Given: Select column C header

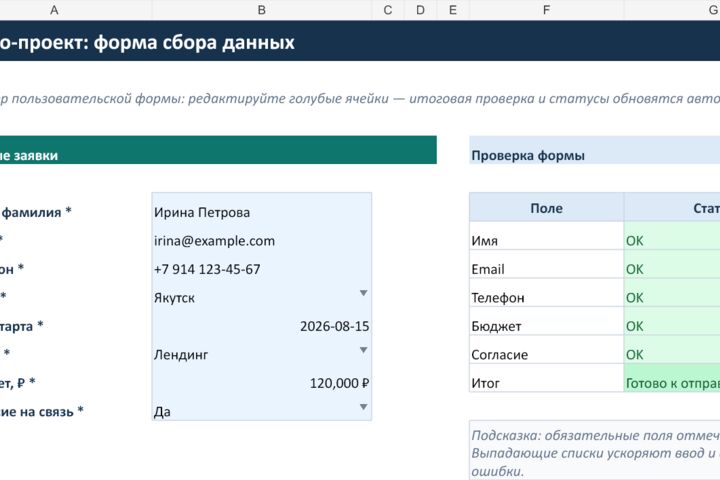Looking at the screenshot, I should pos(388,10).
